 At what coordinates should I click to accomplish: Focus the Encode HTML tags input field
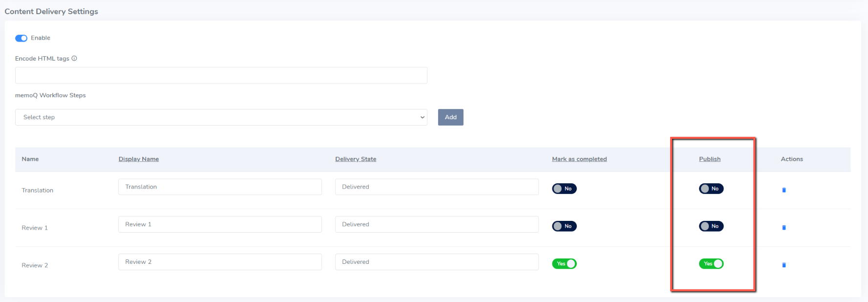(x=221, y=75)
